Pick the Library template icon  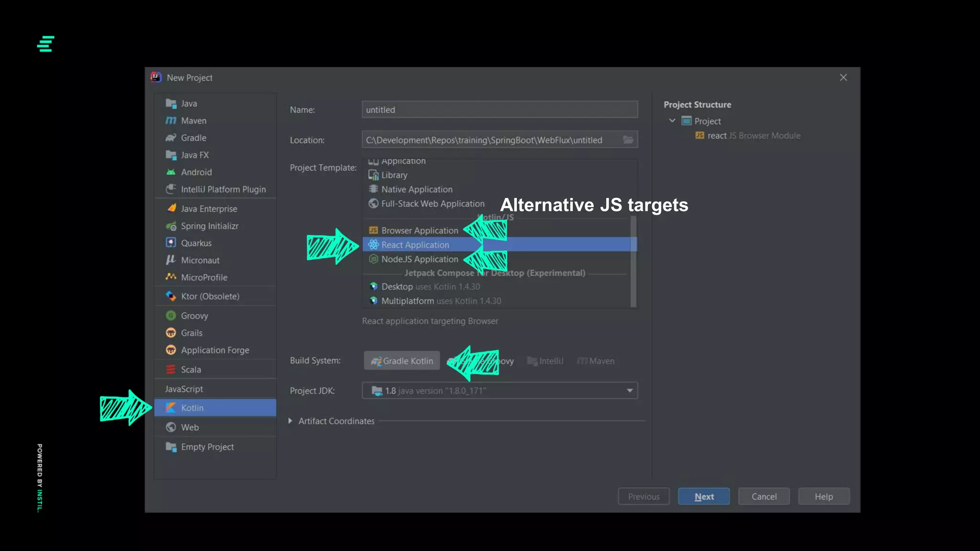click(x=373, y=175)
